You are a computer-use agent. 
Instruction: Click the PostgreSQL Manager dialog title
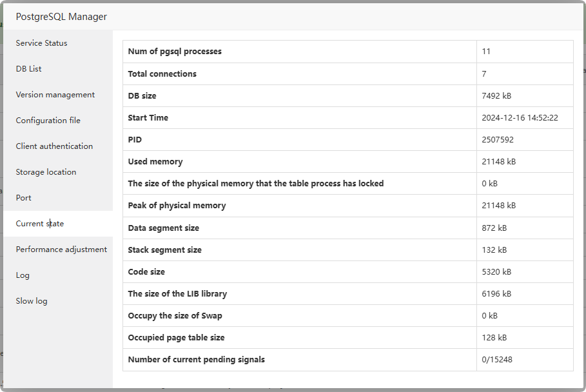click(x=61, y=17)
